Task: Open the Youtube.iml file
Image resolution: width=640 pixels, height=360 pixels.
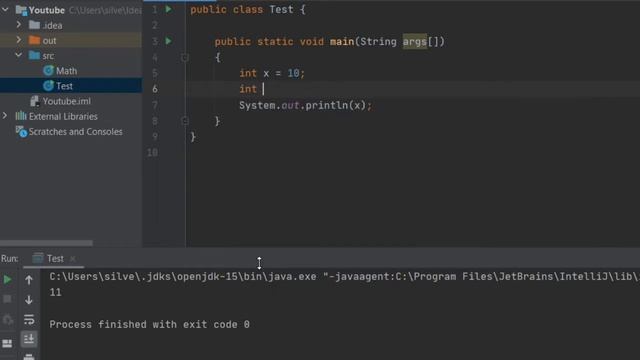Action: tap(67, 101)
